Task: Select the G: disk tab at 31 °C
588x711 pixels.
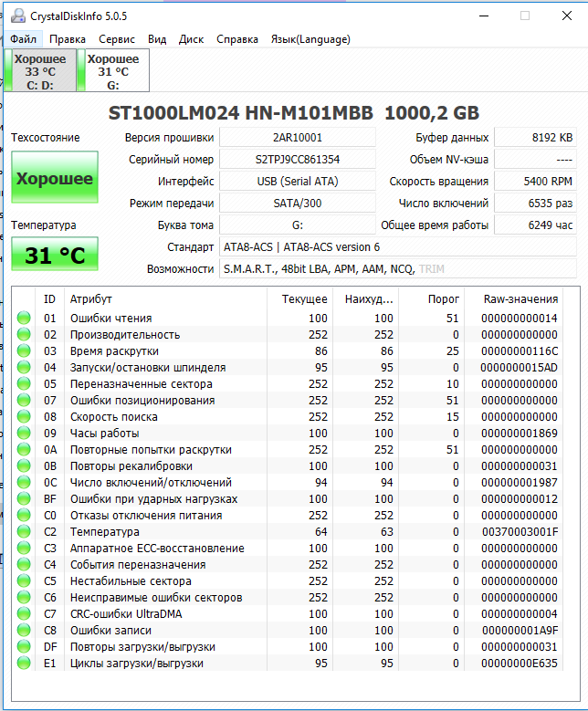Action: (113, 70)
